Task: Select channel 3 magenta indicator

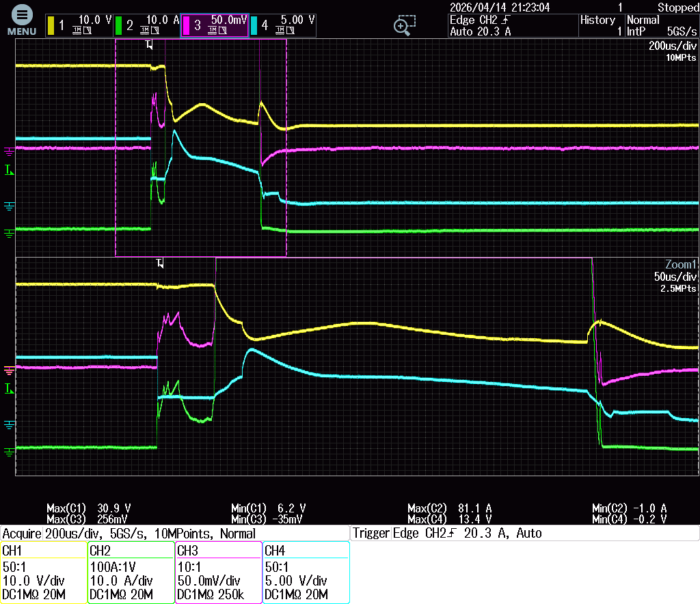Action: [186, 25]
